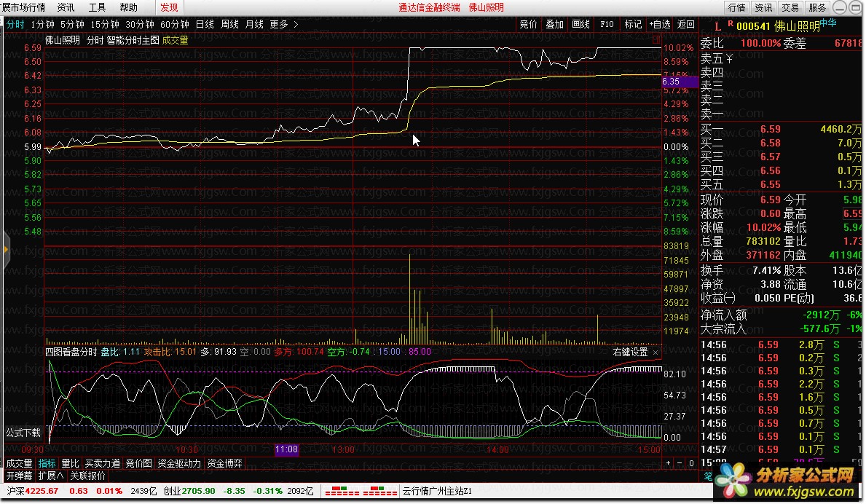The width and height of the screenshot is (866, 504).
Task: Open the 工具 menu
Action: (97, 8)
